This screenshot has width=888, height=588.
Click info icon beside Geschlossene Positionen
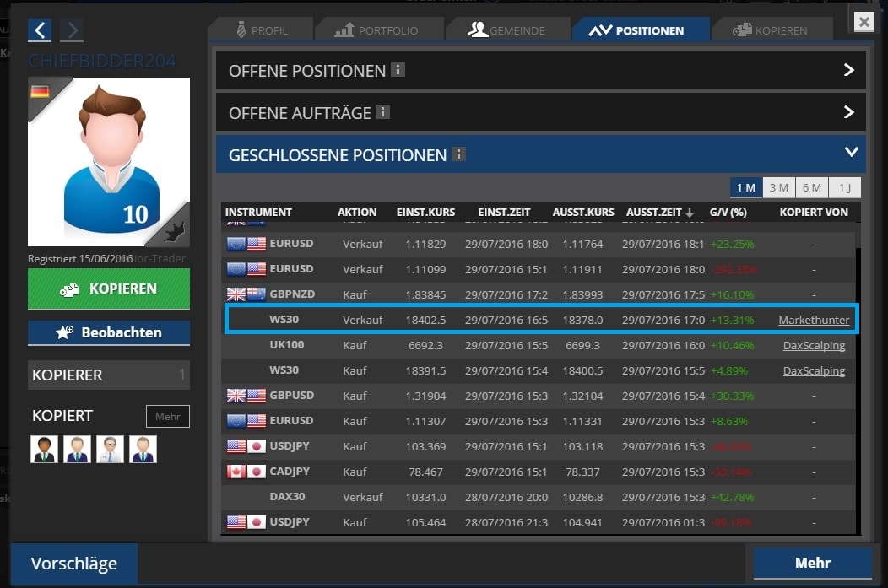[458, 154]
